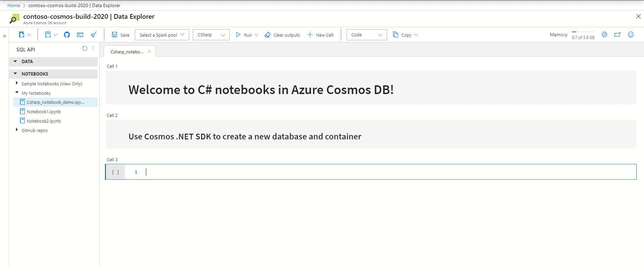Select Cell 1 welcome heading
The image size is (644, 266).
pos(261,90)
